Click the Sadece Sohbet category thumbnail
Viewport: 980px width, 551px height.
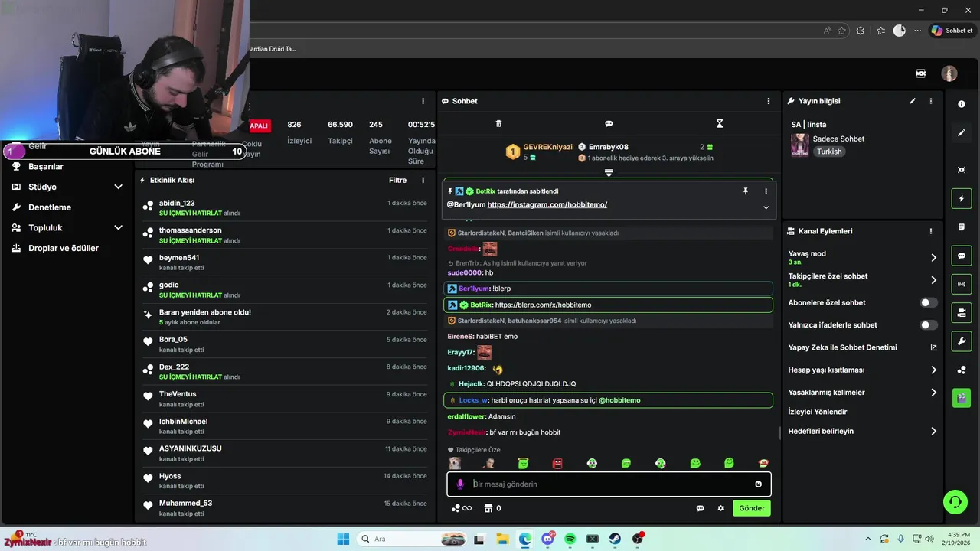pos(800,145)
